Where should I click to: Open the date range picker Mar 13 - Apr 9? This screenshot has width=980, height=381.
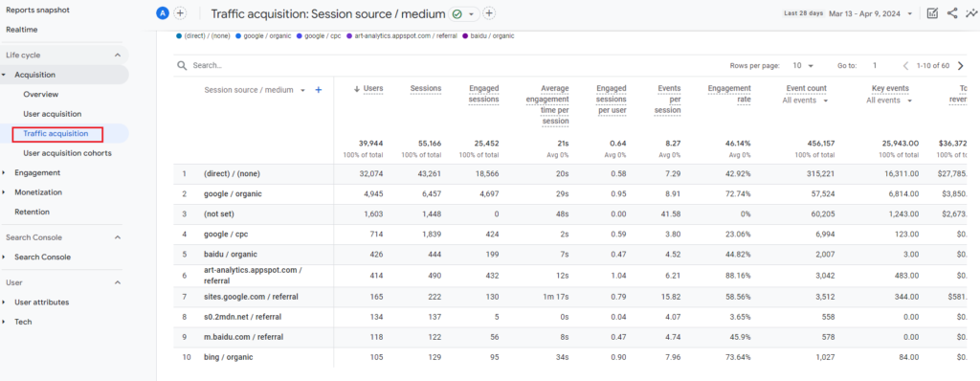pyautogui.click(x=870, y=13)
